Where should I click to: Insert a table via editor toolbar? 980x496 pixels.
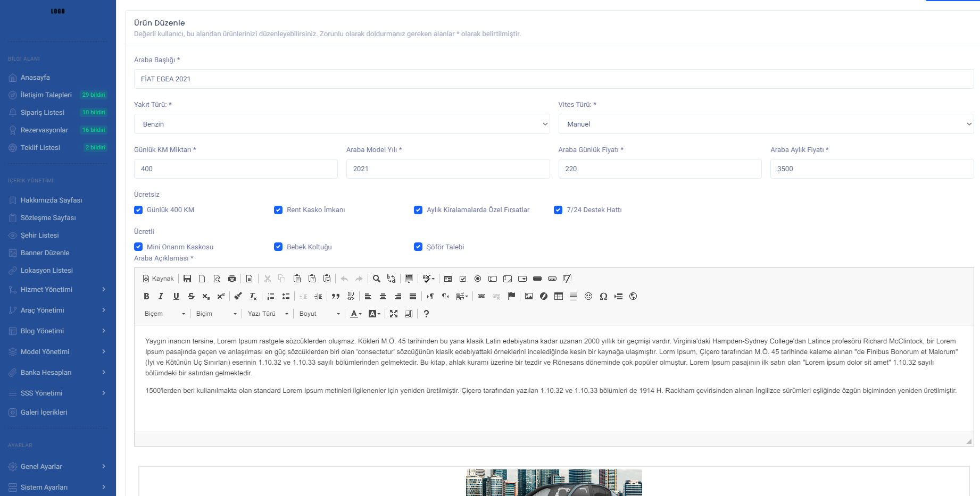click(559, 296)
